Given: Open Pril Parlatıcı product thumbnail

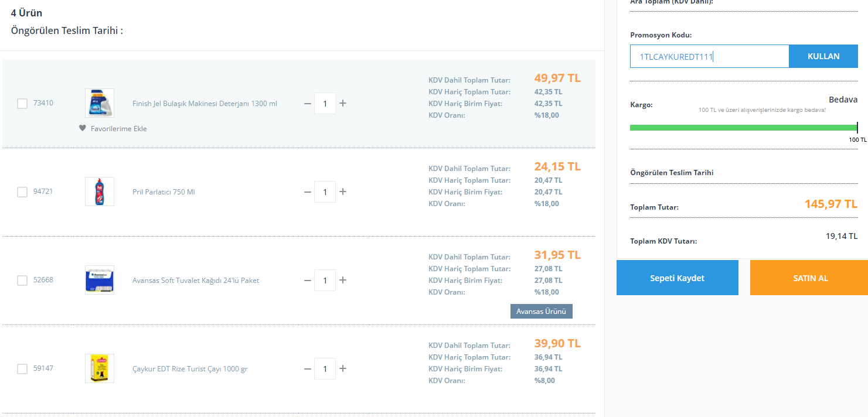Looking at the screenshot, I should pos(100,192).
